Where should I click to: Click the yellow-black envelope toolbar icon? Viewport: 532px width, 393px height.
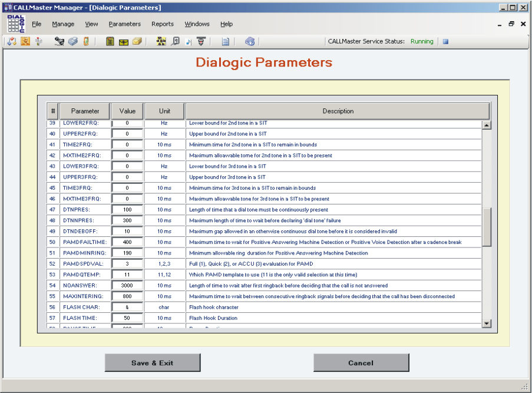point(124,42)
